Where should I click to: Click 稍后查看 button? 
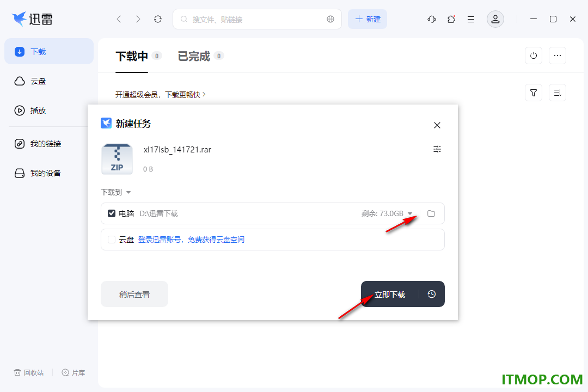(x=134, y=294)
